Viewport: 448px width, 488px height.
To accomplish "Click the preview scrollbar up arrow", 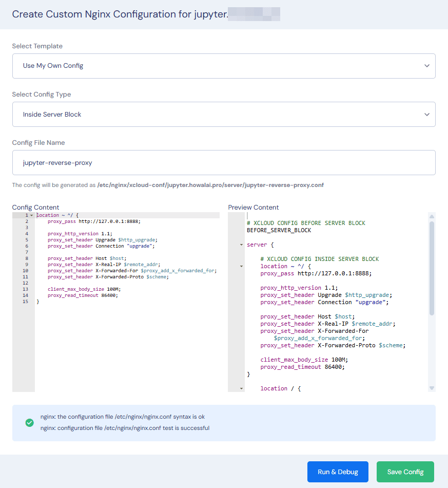I will 432,216.
